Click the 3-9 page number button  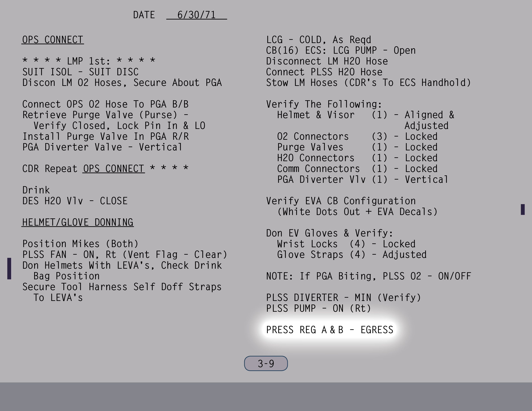(x=266, y=363)
